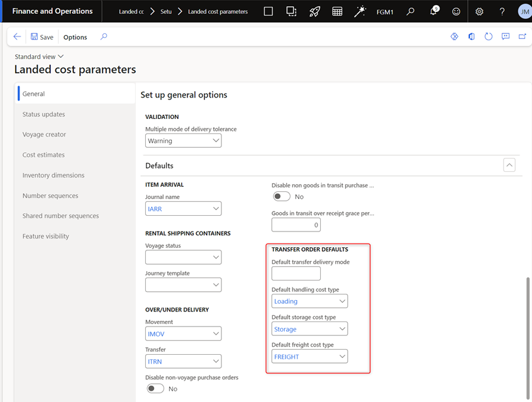This screenshot has width=532, height=402.
Task: Click the notifications bell icon
Action: (433, 12)
